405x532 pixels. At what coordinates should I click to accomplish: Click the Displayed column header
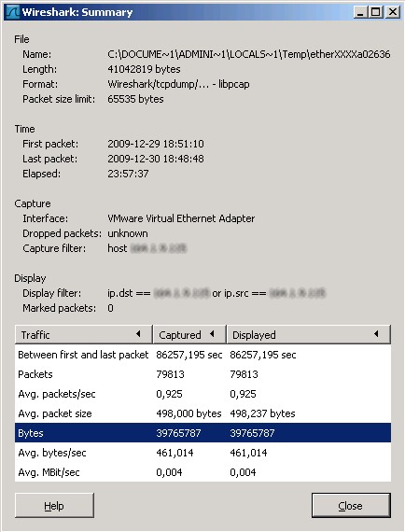309,334
